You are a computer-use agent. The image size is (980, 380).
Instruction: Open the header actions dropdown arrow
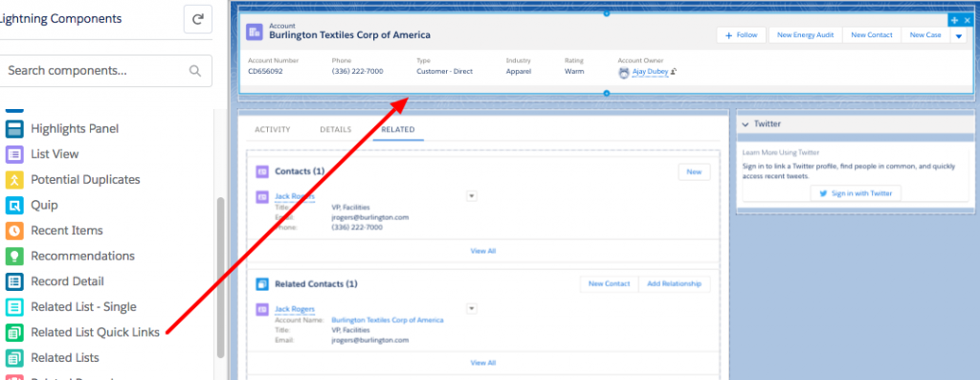coord(959,36)
